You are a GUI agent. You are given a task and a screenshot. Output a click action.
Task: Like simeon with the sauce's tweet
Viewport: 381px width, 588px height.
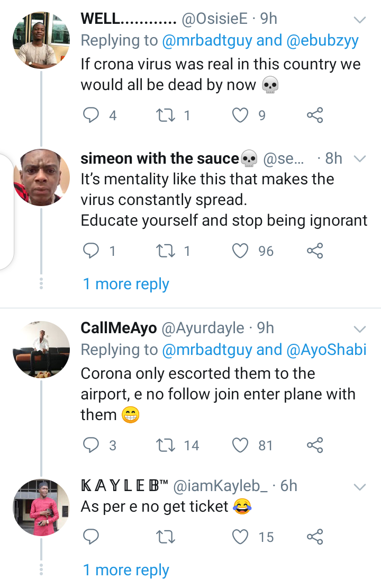pyautogui.click(x=240, y=251)
